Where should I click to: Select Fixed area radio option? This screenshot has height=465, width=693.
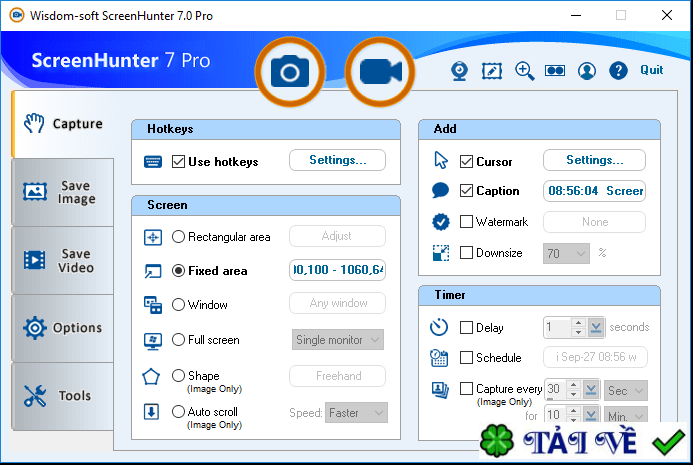(178, 271)
